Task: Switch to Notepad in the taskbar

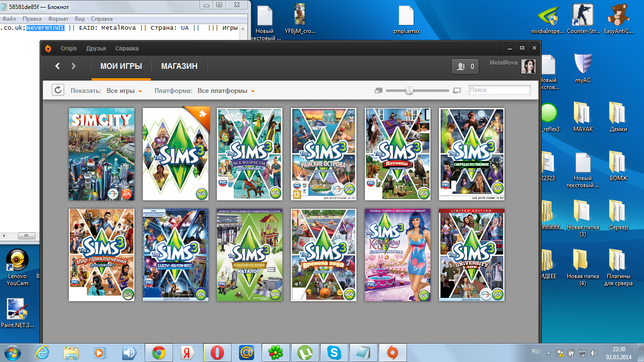Action: (363, 353)
